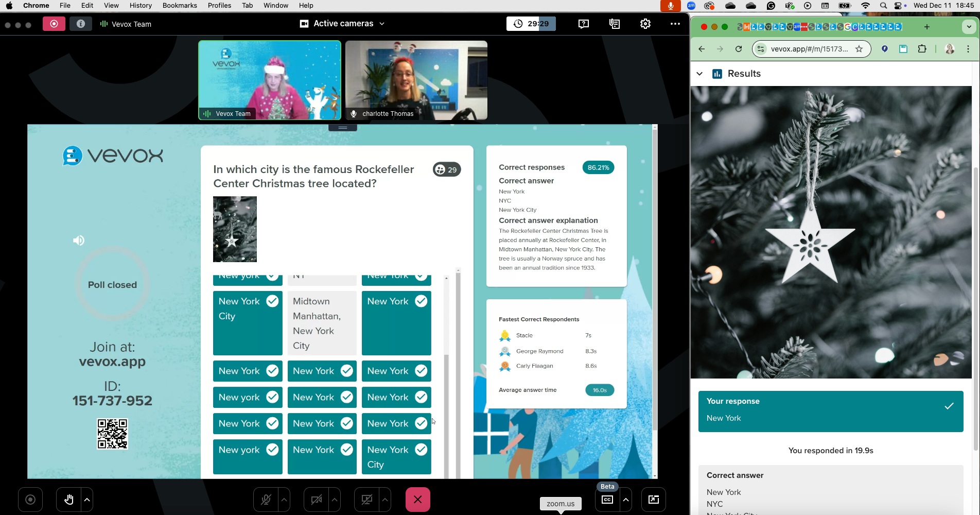This screenshot has width=980, height=515.
Task: Toggle the muted microphone button
Action: pos(266,500)
